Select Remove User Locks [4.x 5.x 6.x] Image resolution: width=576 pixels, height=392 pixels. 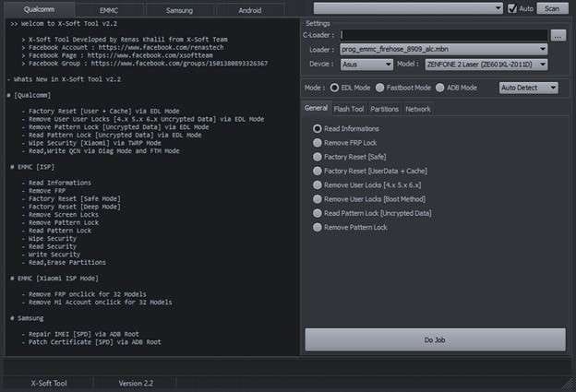(366, 185)
